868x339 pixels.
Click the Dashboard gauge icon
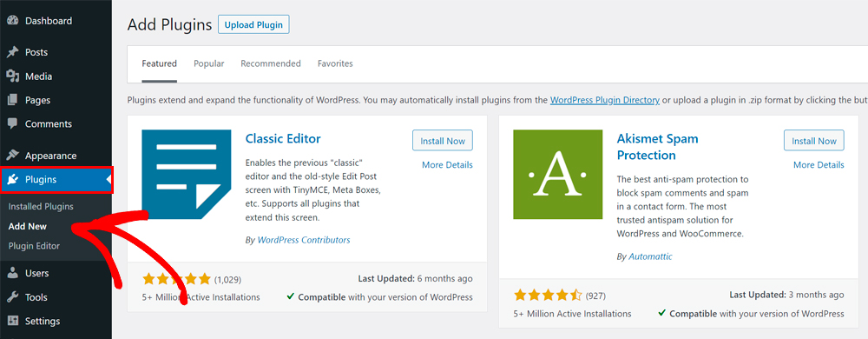[x=13, y=21]
